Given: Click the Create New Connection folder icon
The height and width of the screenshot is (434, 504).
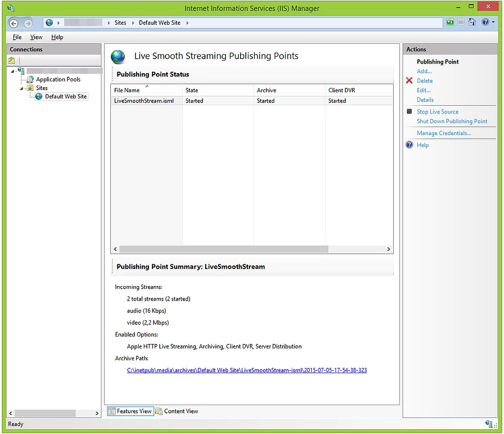Looking at the screenshot, I should 11,60.
